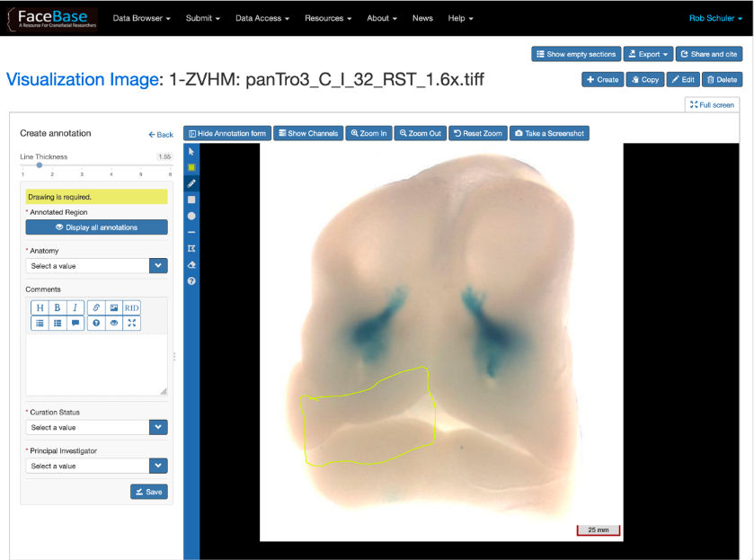
Task: Click the Bold icon in Comments editor
Action: 58,307
